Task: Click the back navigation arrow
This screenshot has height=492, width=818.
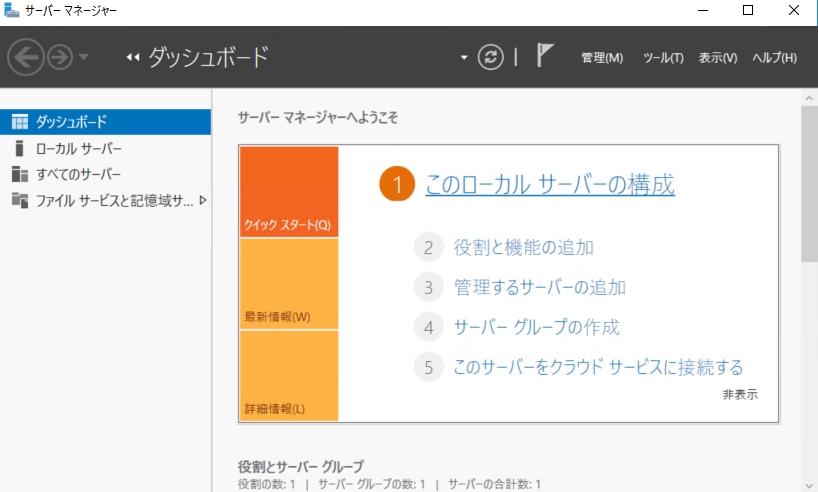Action: click(25, 57)
